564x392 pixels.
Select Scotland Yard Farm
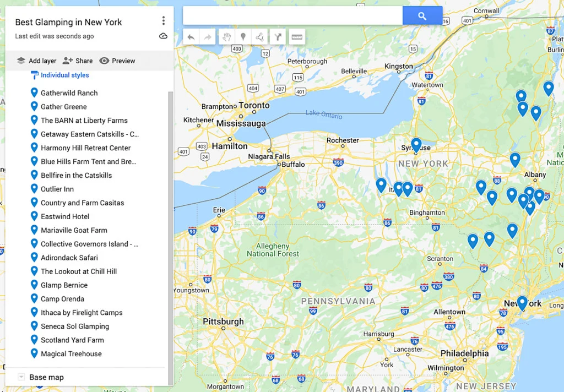point(72,340)
